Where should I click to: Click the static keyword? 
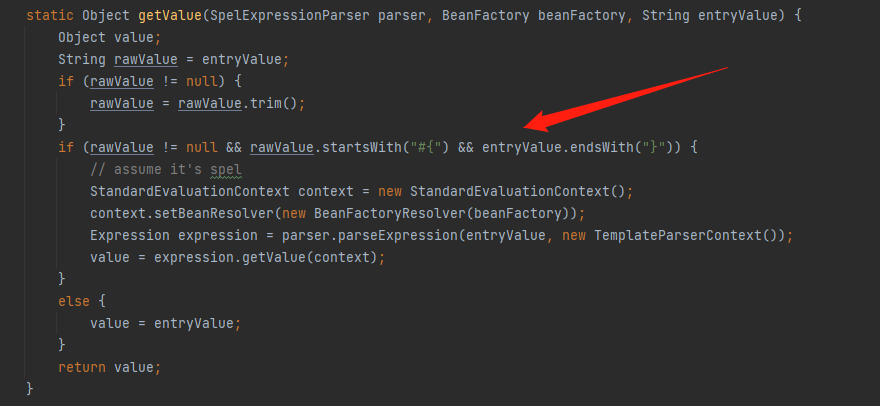click(50, 16)
